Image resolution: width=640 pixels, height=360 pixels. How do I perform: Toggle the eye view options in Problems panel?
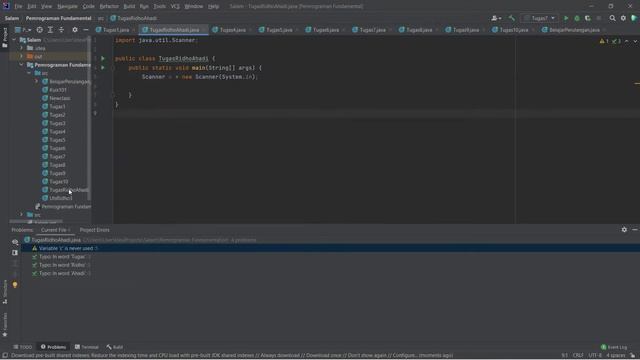click(15, 242)
